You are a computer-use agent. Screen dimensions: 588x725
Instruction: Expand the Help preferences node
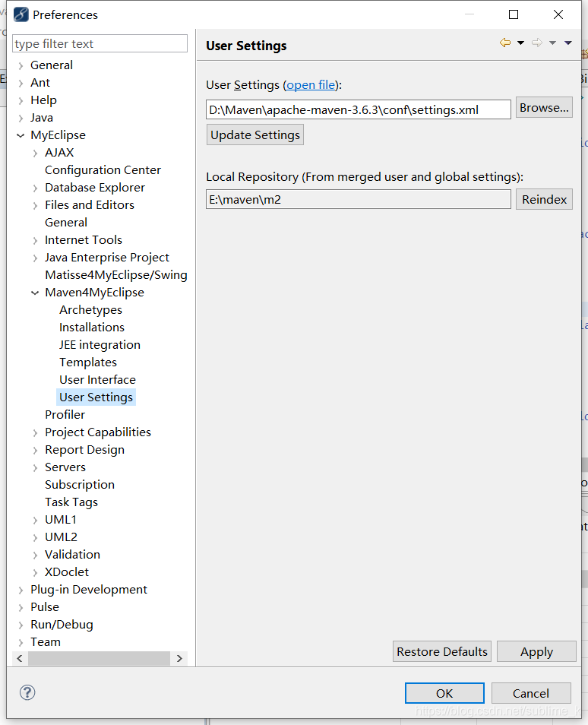click(21, 101)
